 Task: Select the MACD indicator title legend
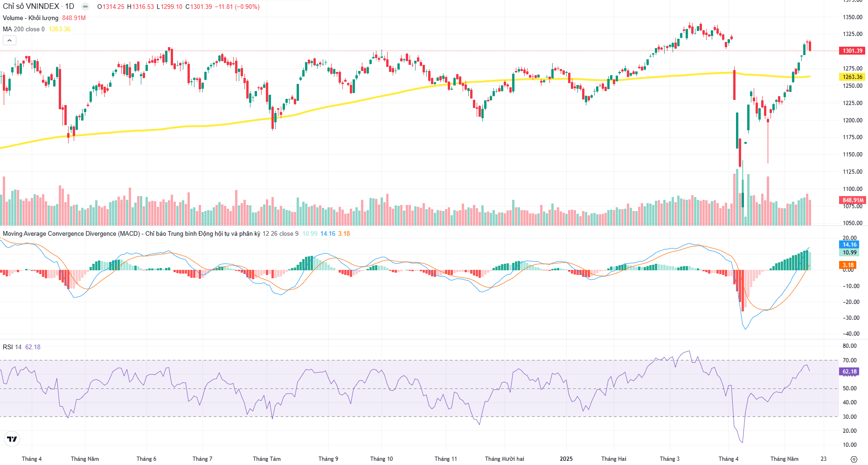point(132,233)
